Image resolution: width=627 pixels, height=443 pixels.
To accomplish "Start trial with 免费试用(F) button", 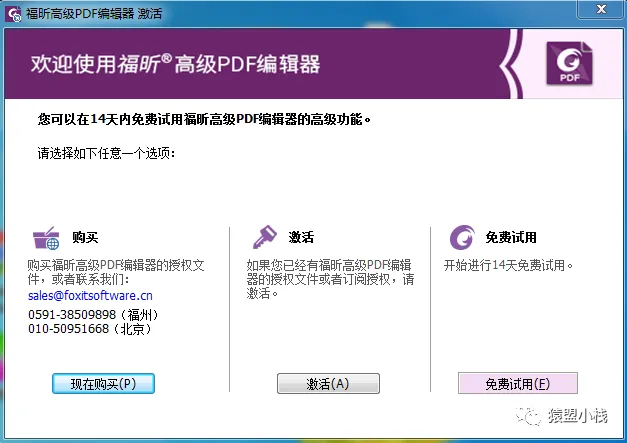I will tap(517, 383).
